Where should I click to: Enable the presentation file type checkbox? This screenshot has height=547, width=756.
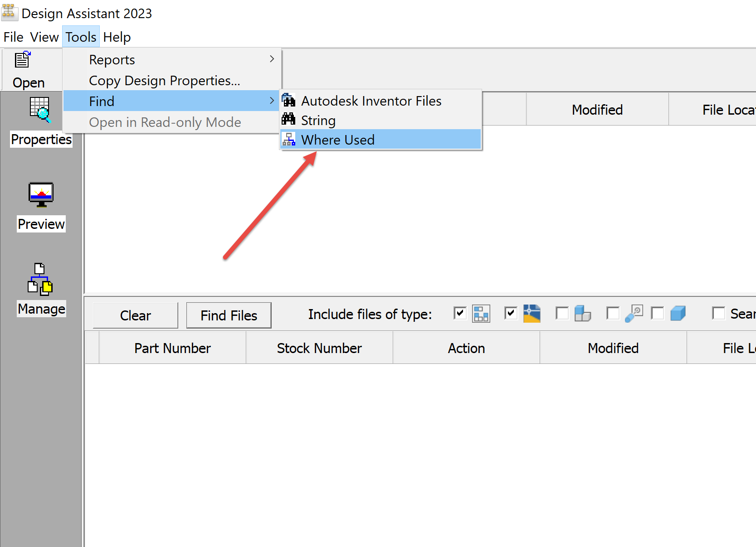(613, 313)
